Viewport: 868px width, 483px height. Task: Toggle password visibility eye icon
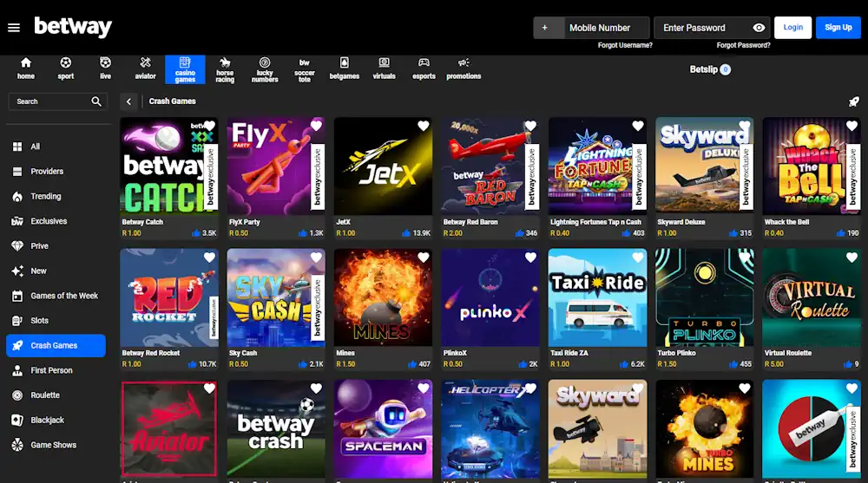click(x=759, y=28)
